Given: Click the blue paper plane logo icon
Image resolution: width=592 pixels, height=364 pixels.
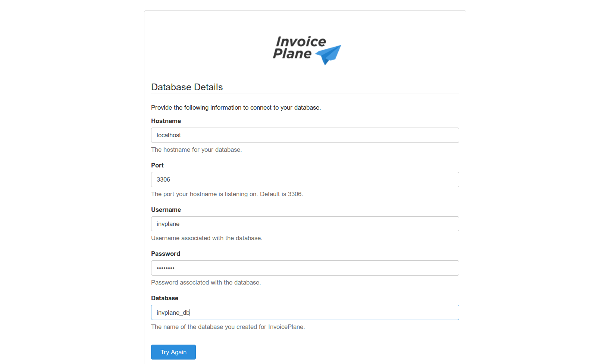Looking at the screenshot, I should point(329,54).
